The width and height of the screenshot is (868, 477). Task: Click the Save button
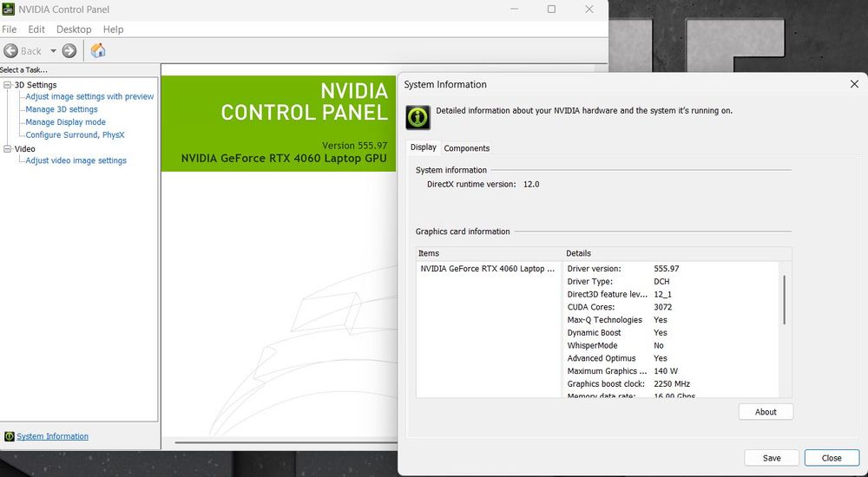(x=772, y=458)
